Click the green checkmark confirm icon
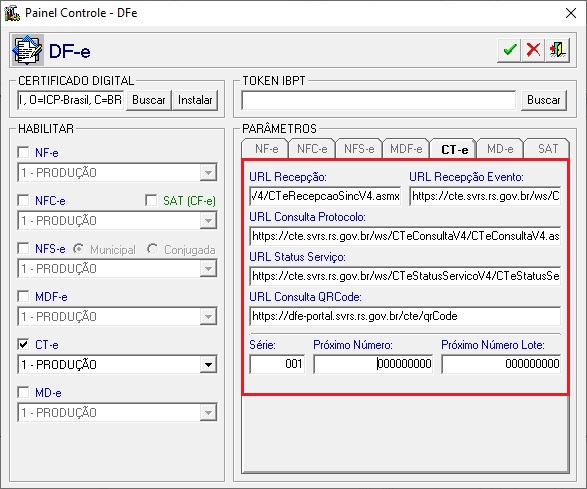The width and height of the screenshot is (587, 489). click(509, 50)
